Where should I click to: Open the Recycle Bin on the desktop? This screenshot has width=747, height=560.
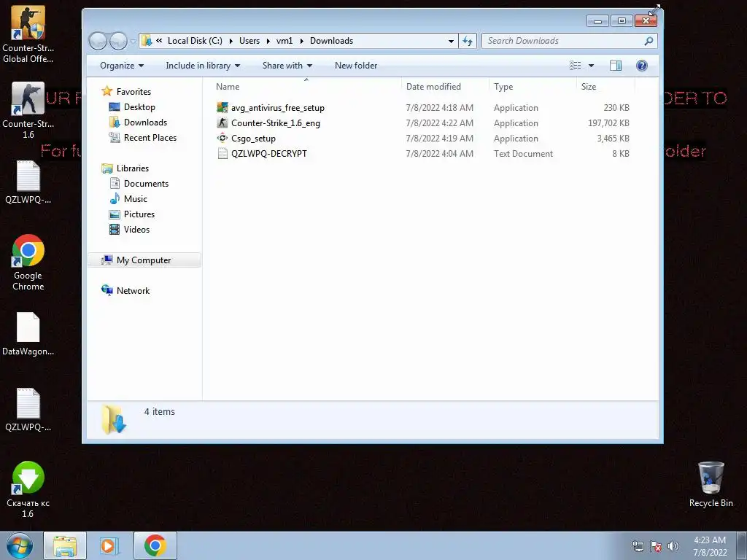pyautogui.click(x=711, y=484)
